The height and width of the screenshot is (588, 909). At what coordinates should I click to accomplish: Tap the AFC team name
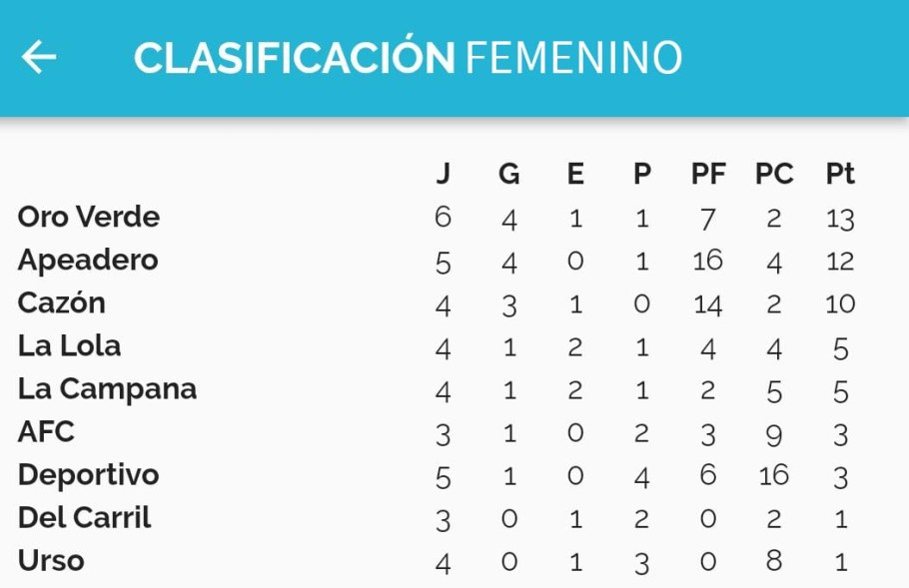tap(46, 431)
